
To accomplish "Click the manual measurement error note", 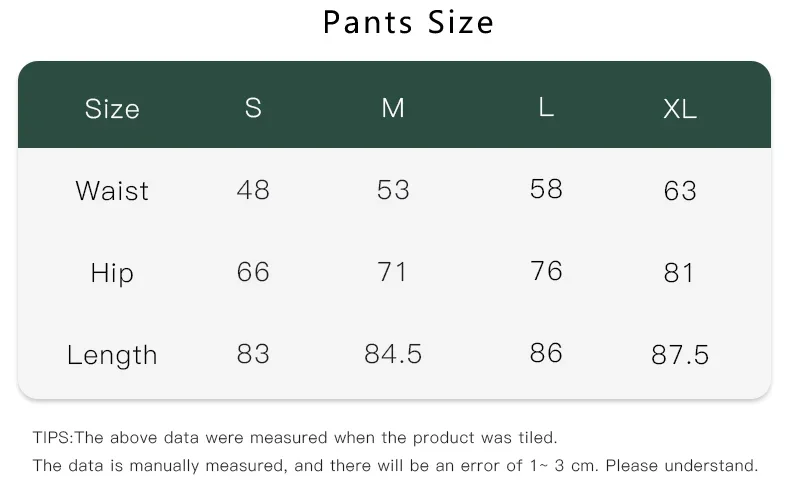I will [x=395, y=465].
